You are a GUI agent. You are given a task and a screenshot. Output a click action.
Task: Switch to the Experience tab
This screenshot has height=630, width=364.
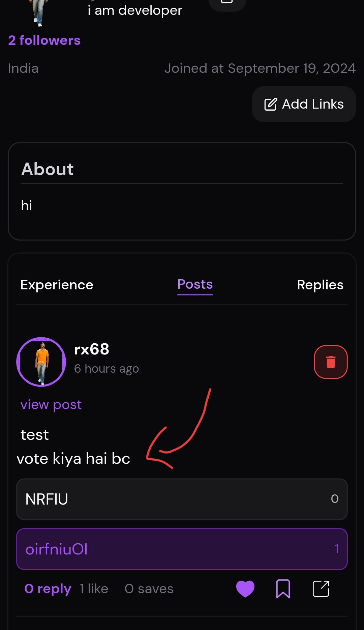pos(57,285)
